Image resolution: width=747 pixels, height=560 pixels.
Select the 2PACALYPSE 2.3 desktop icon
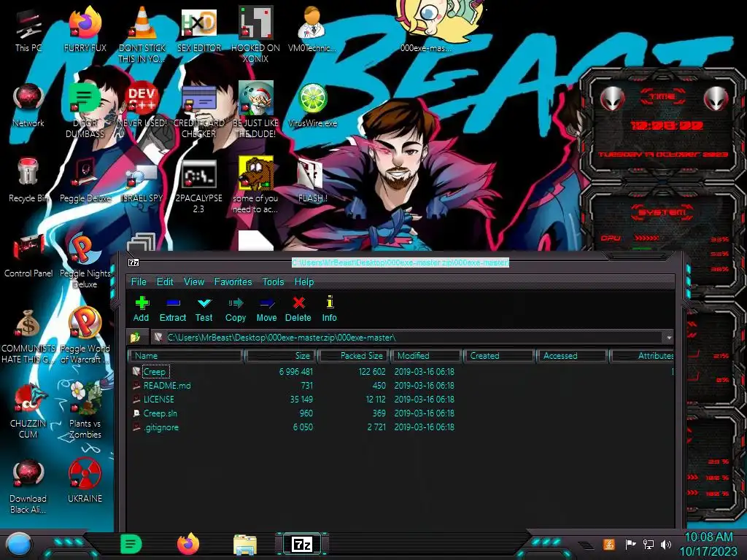click(x=199, y=186)
